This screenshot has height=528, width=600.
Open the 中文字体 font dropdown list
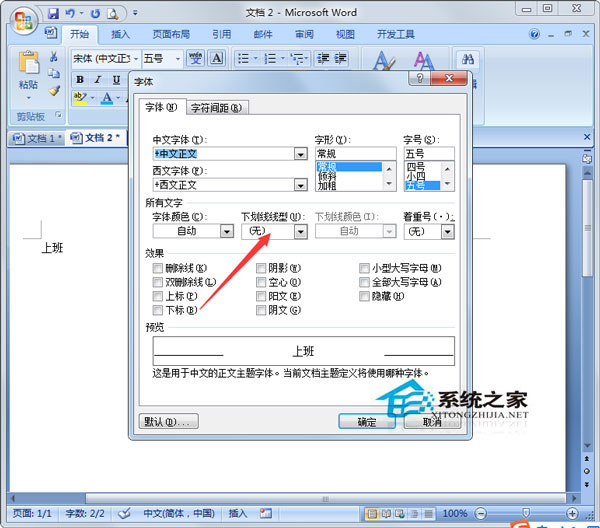[300, 155]
